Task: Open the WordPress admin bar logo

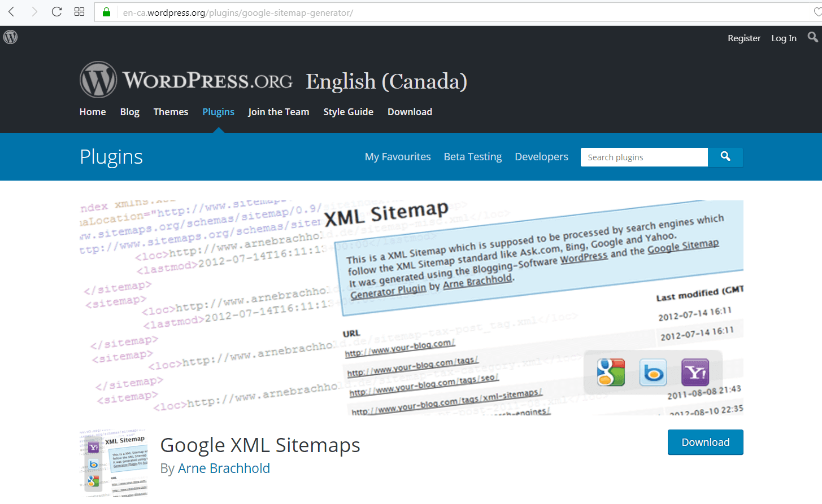Action: pyautogui.click(x=10, y=37)
